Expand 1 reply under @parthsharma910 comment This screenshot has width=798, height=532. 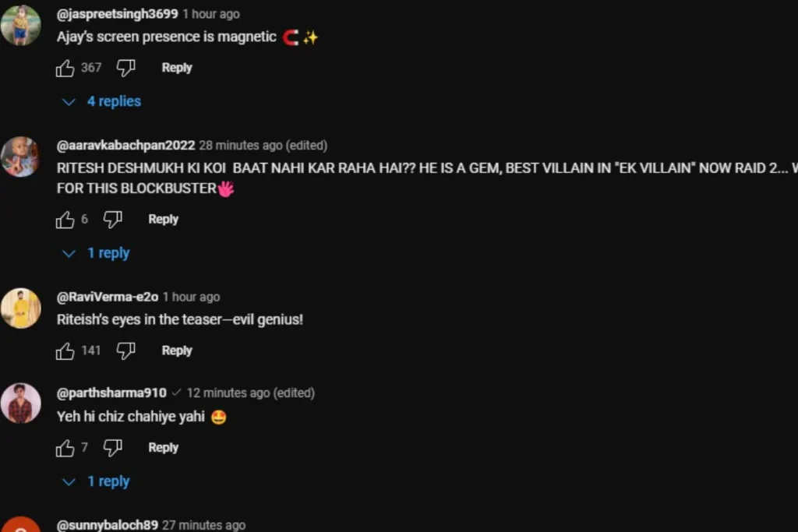[x=96, y=481]
